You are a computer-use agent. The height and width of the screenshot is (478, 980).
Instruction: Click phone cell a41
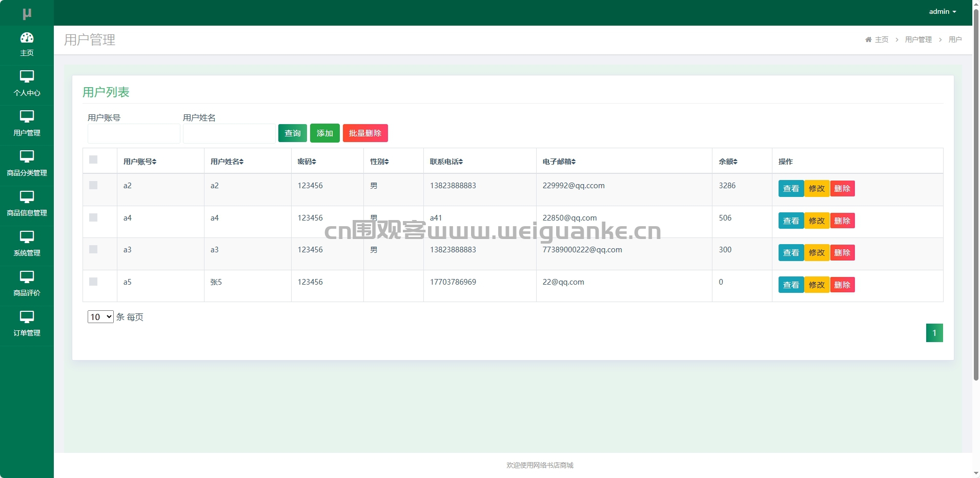(x=436, y=218)
